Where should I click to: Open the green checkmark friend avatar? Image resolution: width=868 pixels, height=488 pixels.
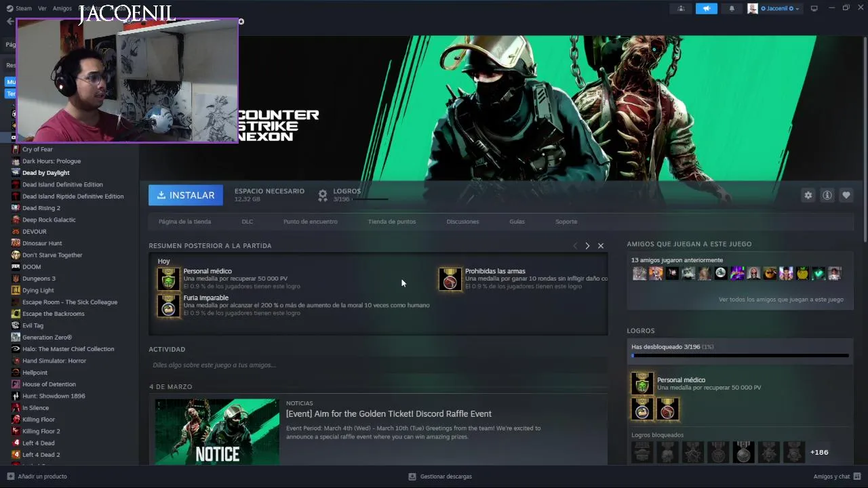[818, 273]
